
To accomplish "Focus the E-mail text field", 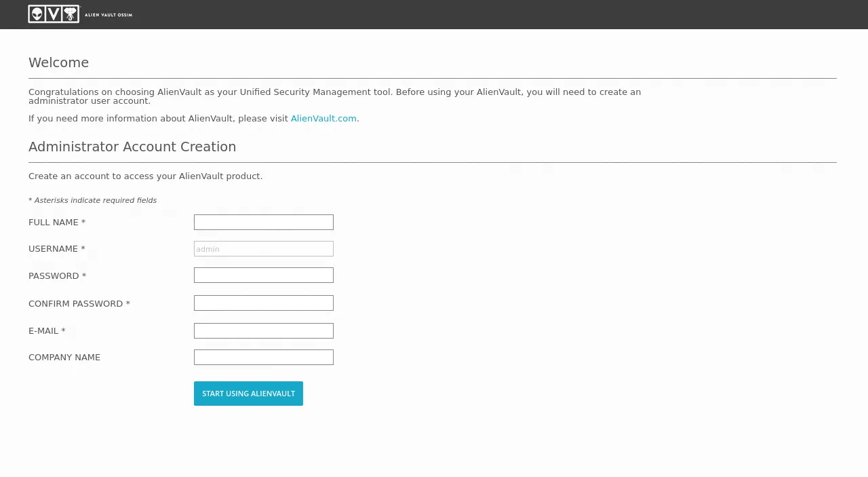I will click(x=263, y=331).
